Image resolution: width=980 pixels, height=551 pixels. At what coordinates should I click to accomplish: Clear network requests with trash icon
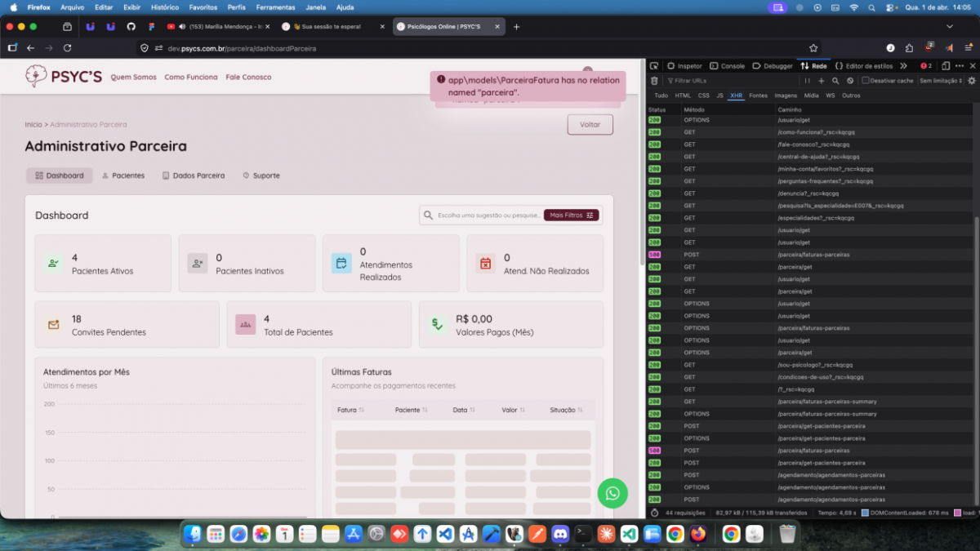tap(654, 81)
